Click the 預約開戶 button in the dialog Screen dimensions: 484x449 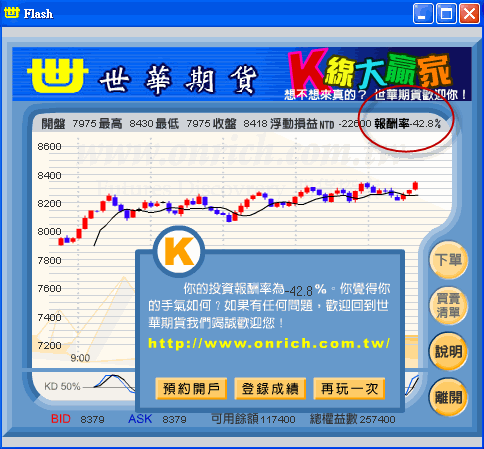[191, 389]
